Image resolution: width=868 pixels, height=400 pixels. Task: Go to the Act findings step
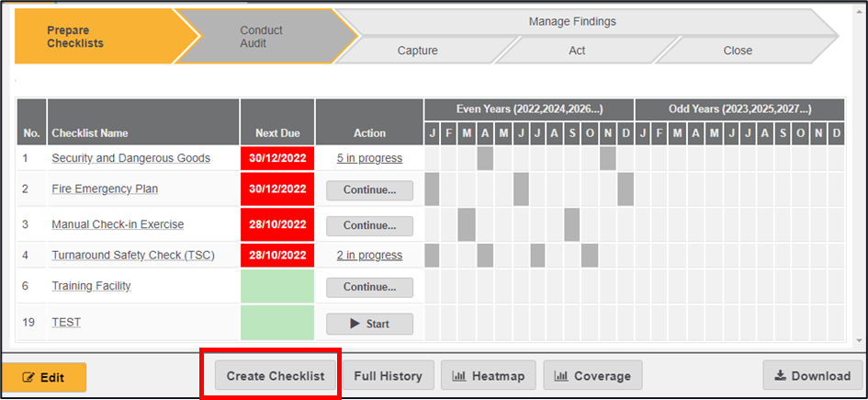click(577, 51)
